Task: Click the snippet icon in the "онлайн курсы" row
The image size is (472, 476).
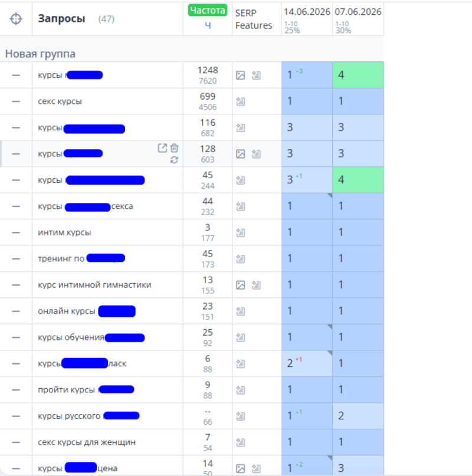Action: tap(241, 311)
